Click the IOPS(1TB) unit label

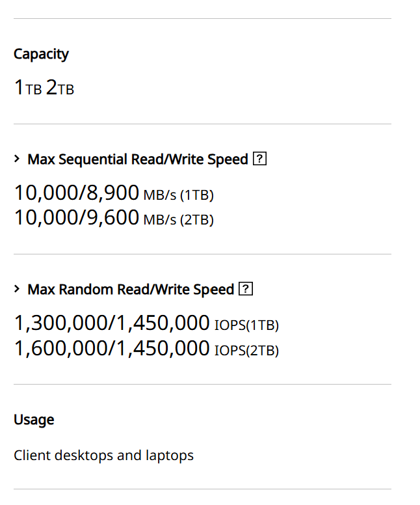tap(246, 325)
